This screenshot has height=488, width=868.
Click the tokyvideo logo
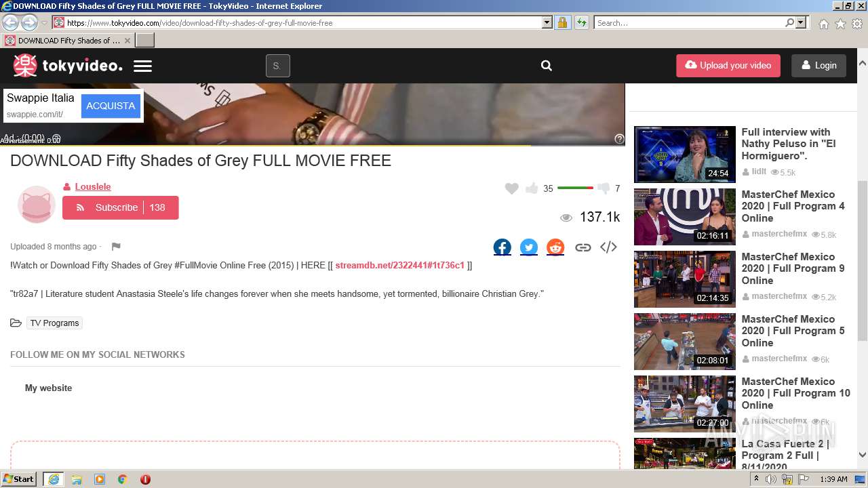click(68, 66)
